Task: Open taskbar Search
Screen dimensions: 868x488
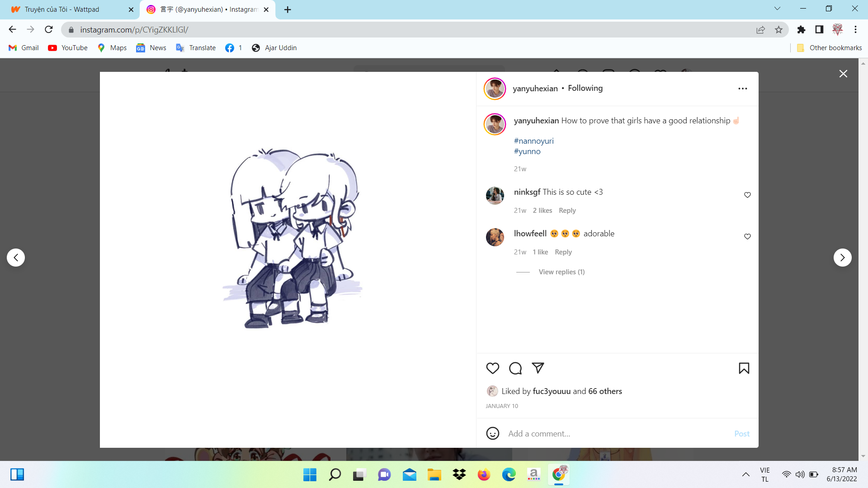Action: [335, 474]
